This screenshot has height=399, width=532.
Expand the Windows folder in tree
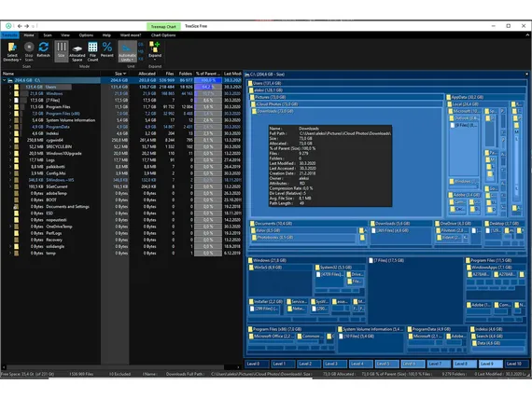(10, 93)
